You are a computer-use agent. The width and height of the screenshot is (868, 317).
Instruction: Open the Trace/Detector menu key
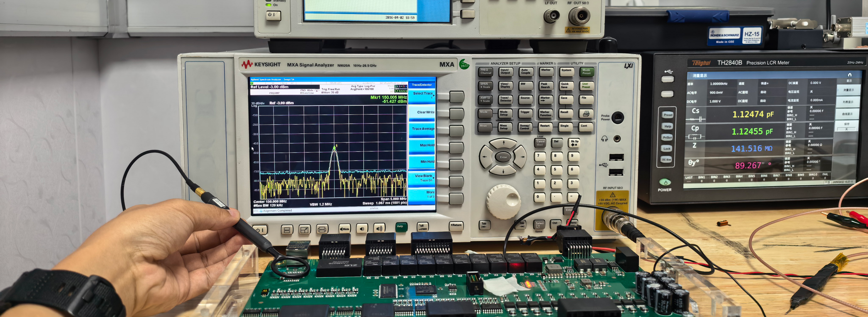coord(506,100)
